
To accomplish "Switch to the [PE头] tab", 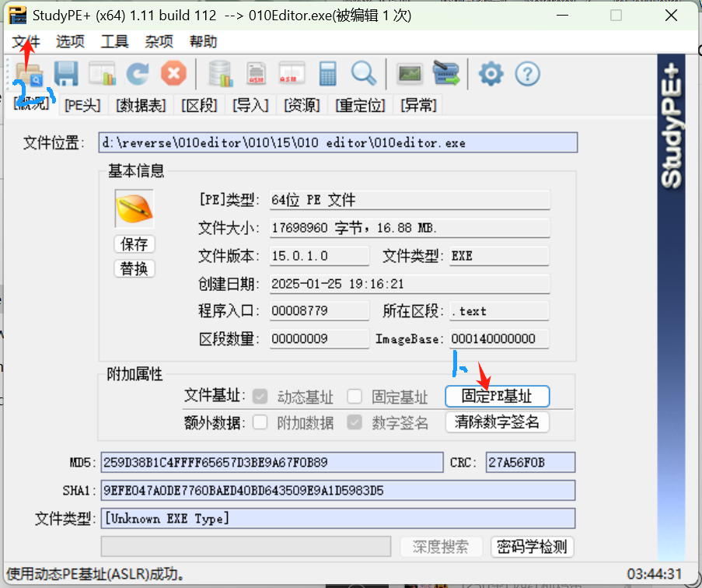I will click(82, 105).
